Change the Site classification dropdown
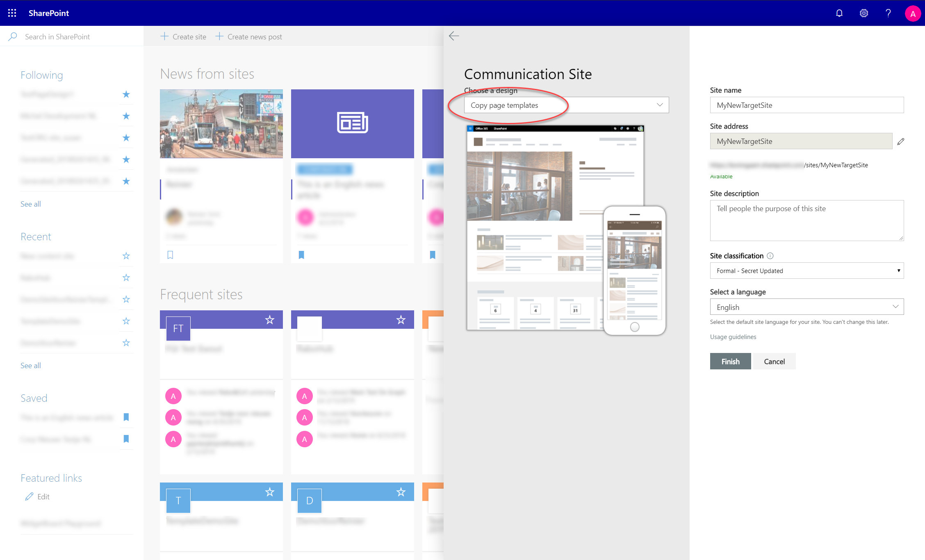Viewport: 925px width, 560px height. click(806, 271)
